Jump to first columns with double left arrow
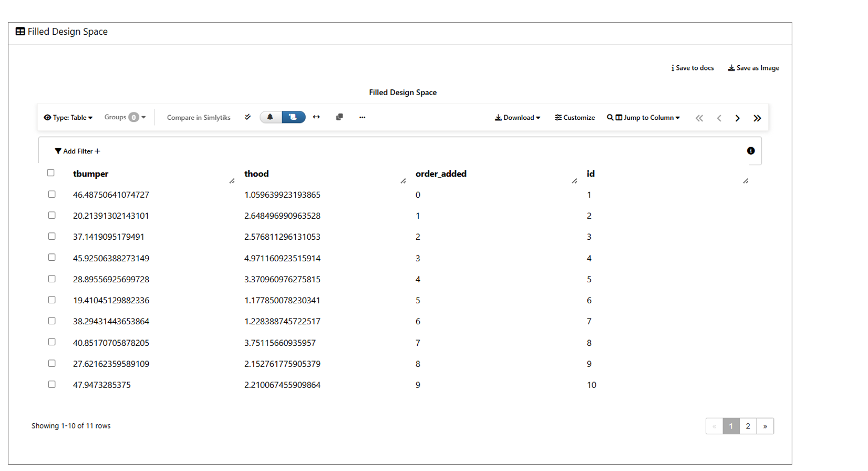 point(699,118)
